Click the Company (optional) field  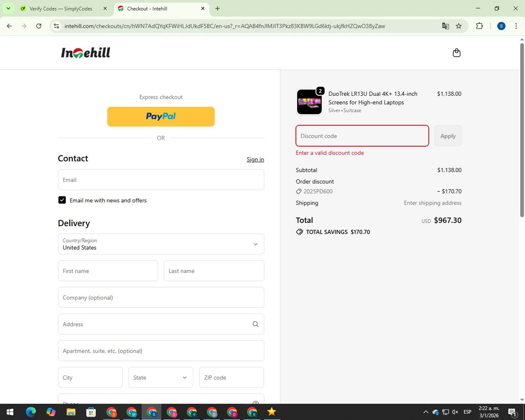(x=161, y=297)
